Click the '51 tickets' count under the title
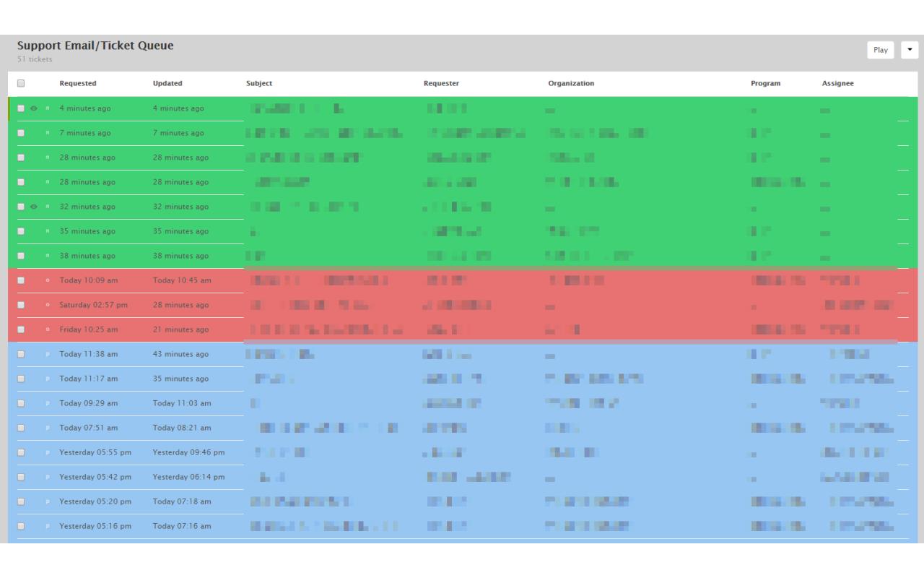Viewport: 924px width, 578px height. click(35, 59)
